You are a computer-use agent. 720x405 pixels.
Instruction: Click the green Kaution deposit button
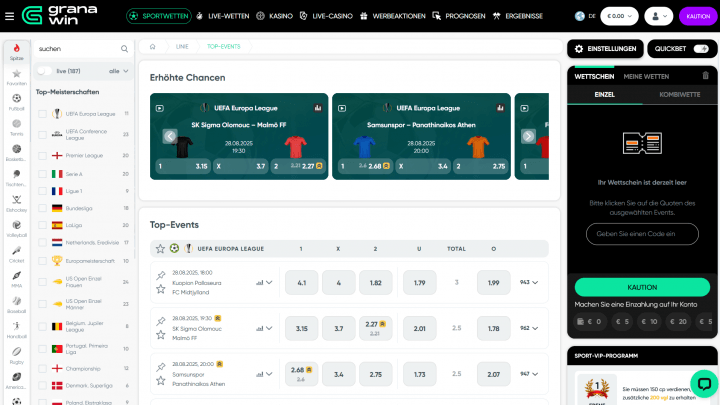[642, 287]
